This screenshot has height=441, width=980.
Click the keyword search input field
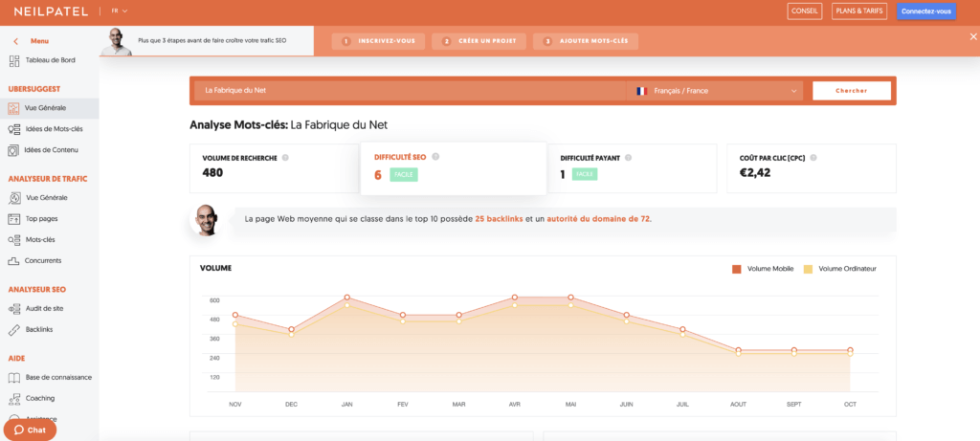(407, 91)
